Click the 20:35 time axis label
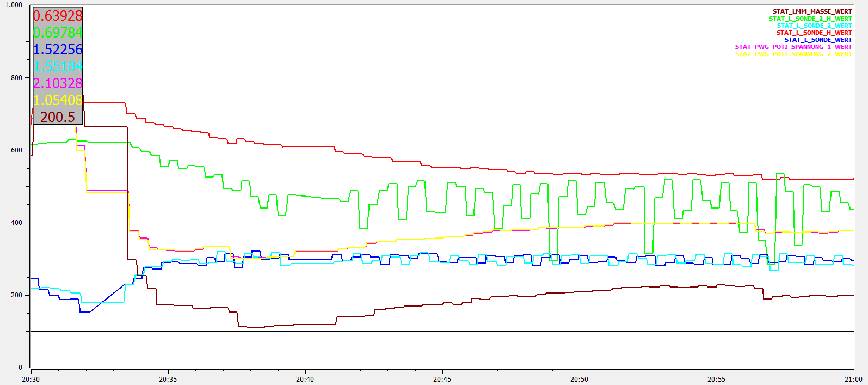This screenshot has height=385, width=868. click(x=168, y=379)
